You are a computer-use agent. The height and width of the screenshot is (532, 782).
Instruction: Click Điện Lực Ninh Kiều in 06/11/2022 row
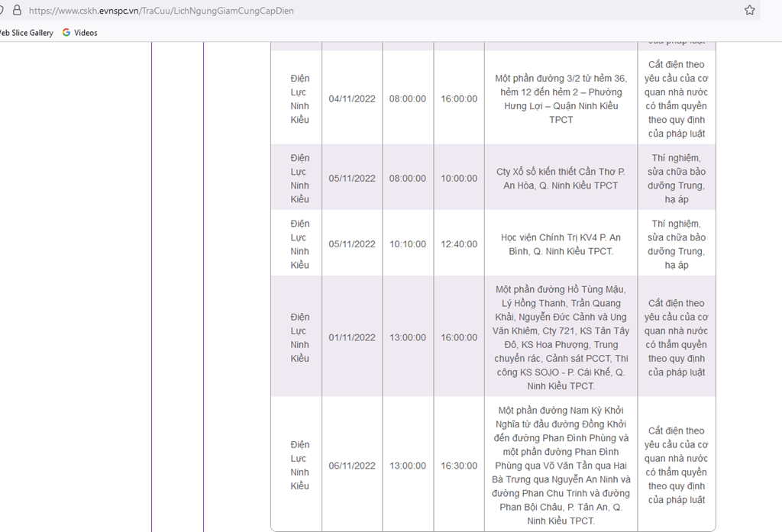(299, 466)
